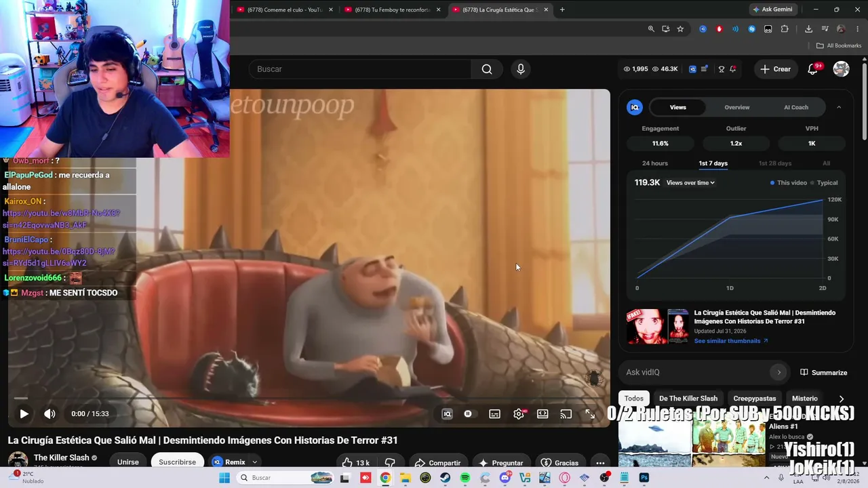Mute the video with the volume icon
This screenshot has width=868, height=488.
[x=50, y=413]
